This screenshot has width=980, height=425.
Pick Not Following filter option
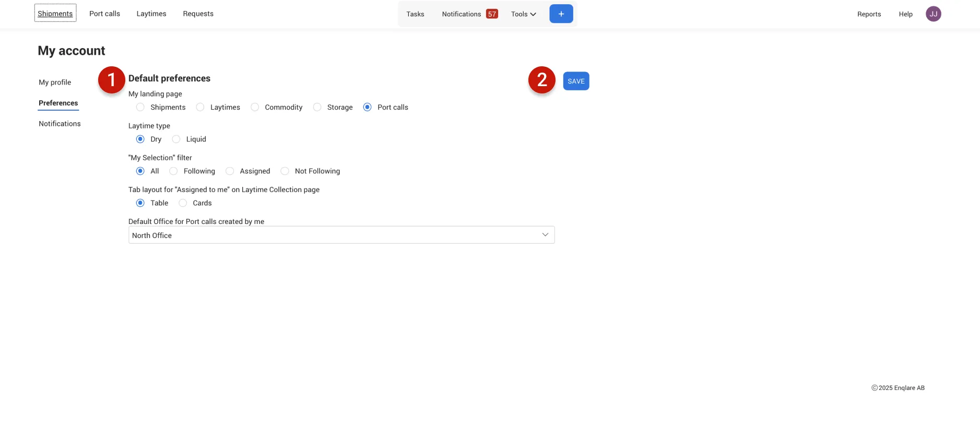tap(285, 171)
